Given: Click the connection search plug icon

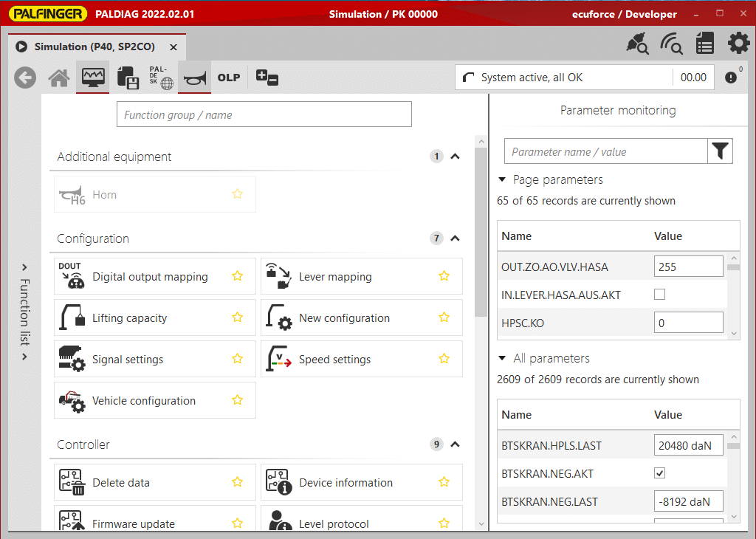Looking at the screenshot, I should coord(636,44).
